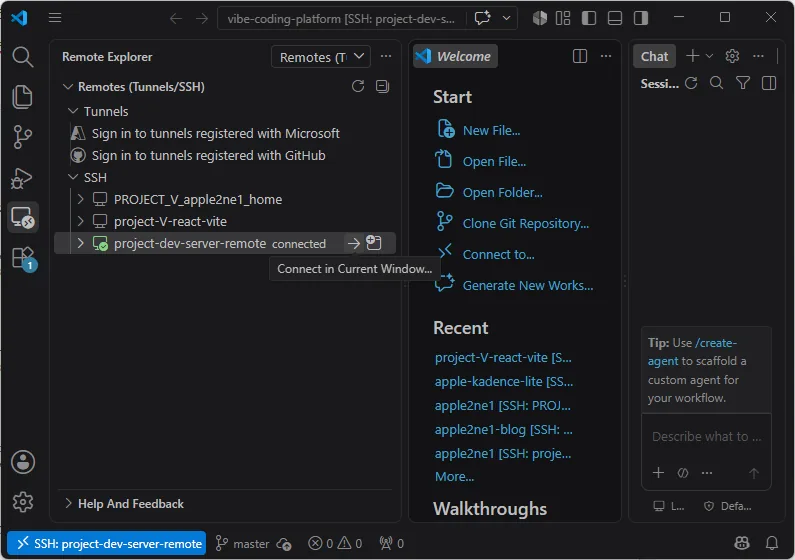Open the Copilot status icon in status bar

pos(742,543)
